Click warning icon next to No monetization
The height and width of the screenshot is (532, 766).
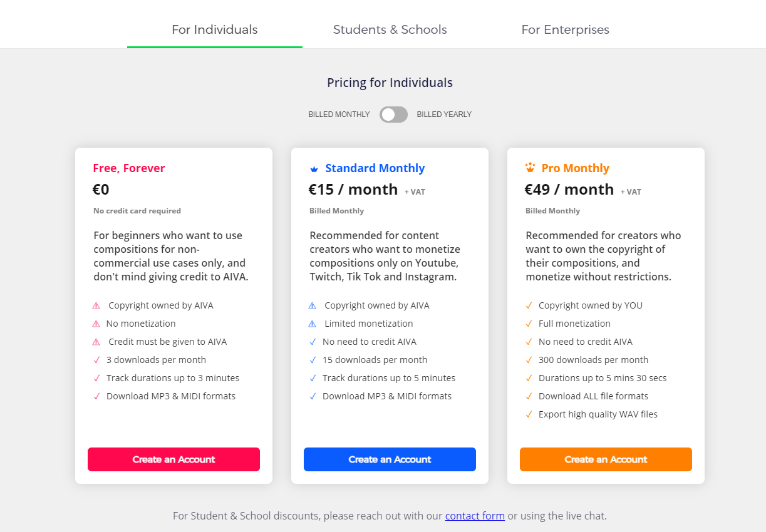[x=96, y=324]
